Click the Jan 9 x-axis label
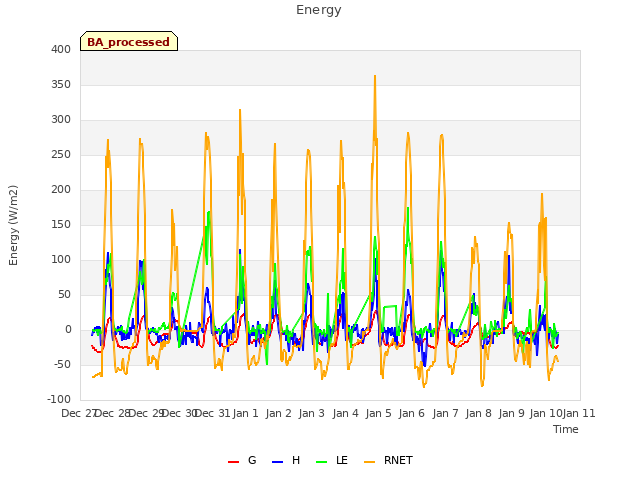 (512, 414)
